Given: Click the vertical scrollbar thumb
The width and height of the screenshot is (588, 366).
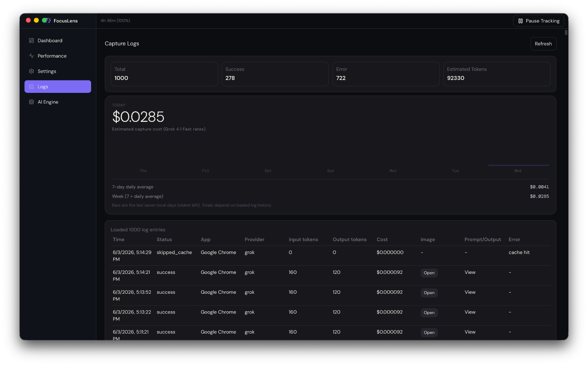Looking at the screenshot, I should pyautogui.click(x=566, y=32).
